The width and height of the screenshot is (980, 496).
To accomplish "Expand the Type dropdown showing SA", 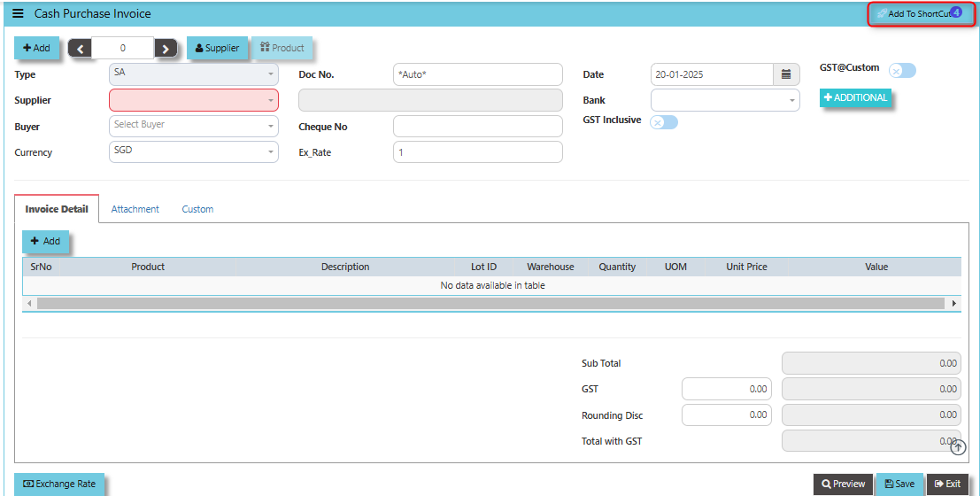I will pyautogui.click(x=194, y=74).
